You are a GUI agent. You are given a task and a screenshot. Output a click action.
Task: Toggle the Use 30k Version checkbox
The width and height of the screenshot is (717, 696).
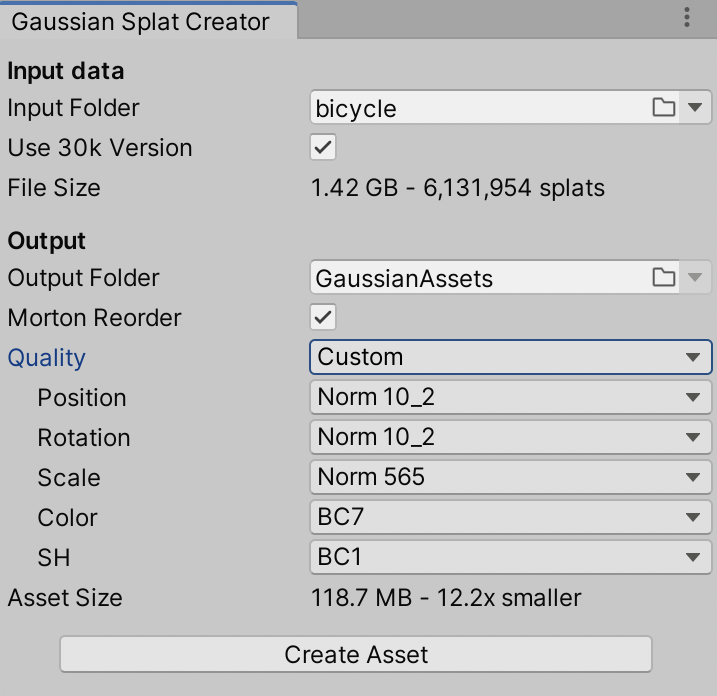click(x=323, y=147)
